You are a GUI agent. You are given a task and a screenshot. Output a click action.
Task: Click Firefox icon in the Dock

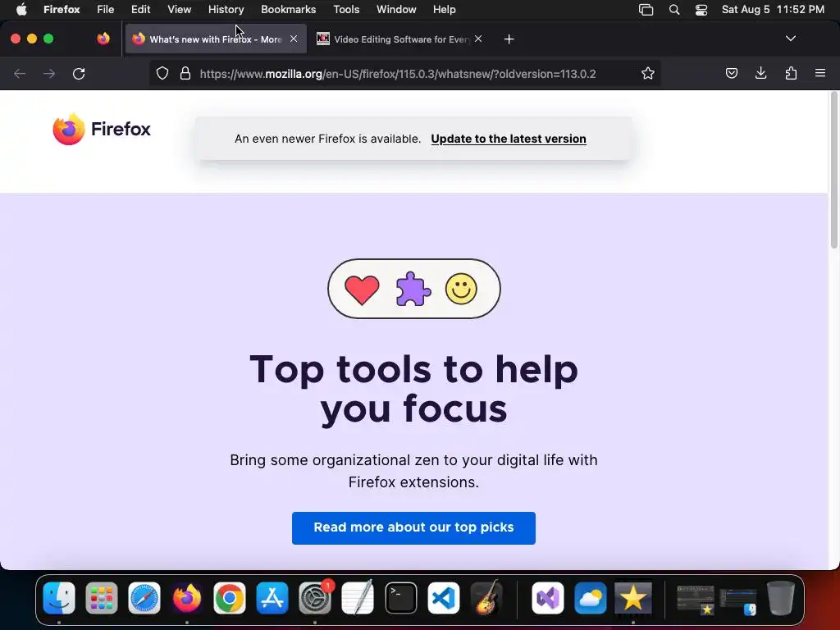pyautogui.click(x=187, y=598)
